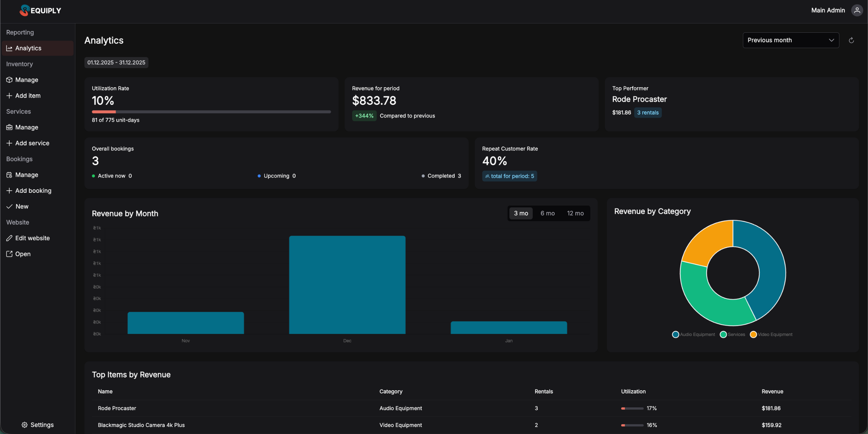Click the Add service plus icon
Image resolution: width=868 pixels, height=434 pixels.
(9, 143)
